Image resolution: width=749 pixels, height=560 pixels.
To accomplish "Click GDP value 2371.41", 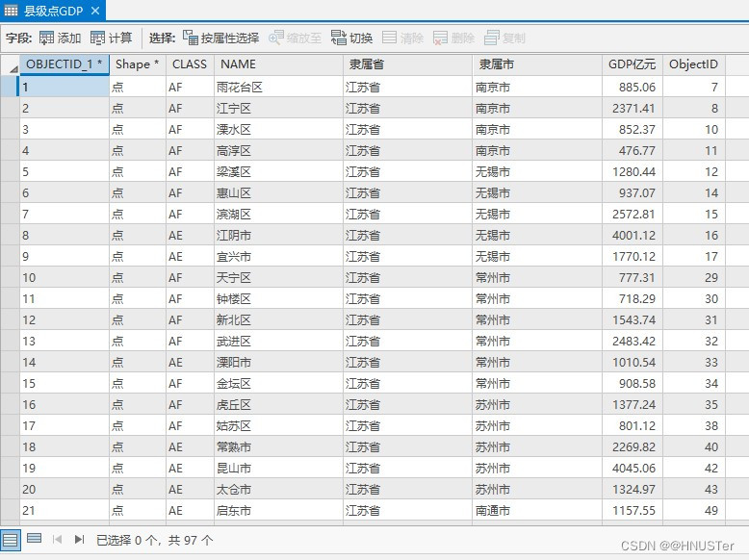I will click(633, 109).
